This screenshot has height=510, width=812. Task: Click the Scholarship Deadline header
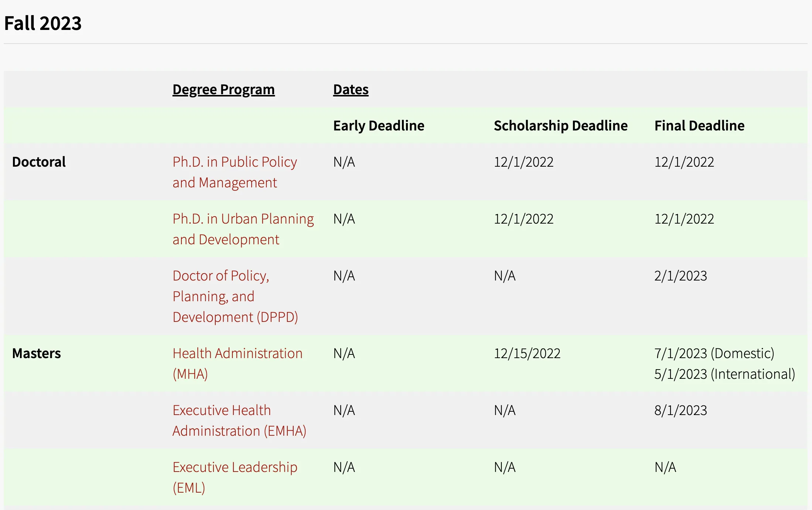[560, 126]
